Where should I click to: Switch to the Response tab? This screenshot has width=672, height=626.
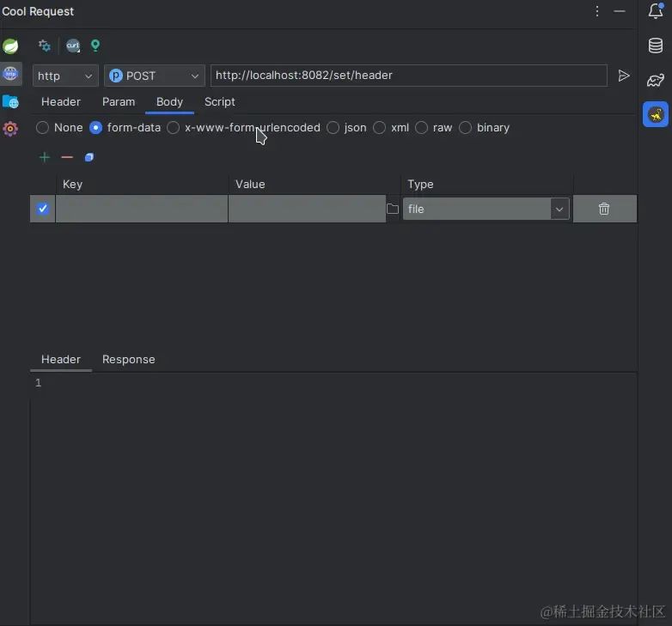(x=129, y=359)
